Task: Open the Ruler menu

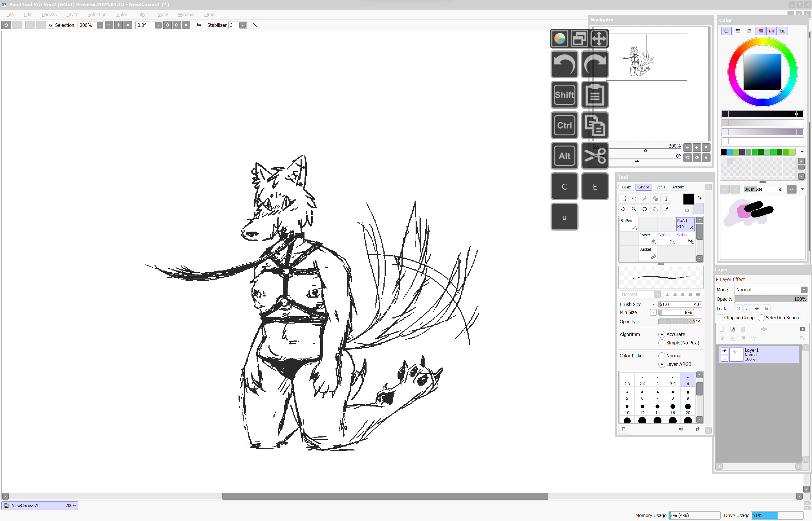Action: 122,15
